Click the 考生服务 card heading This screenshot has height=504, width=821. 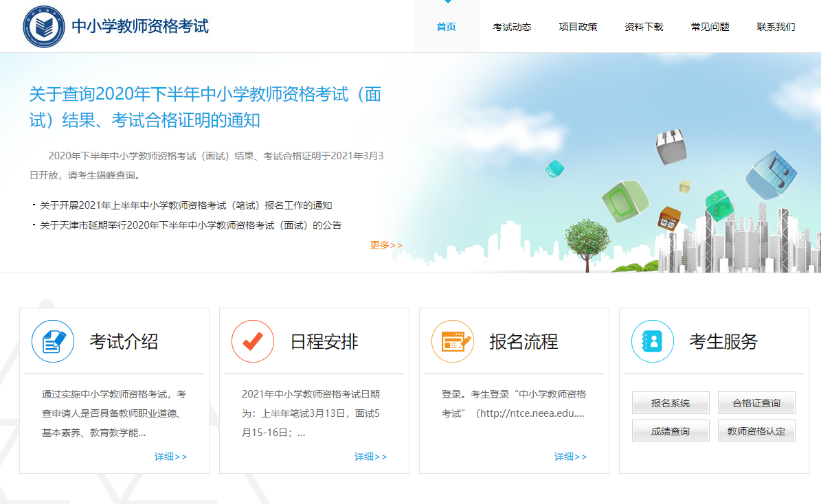click(x=723, y=341)
